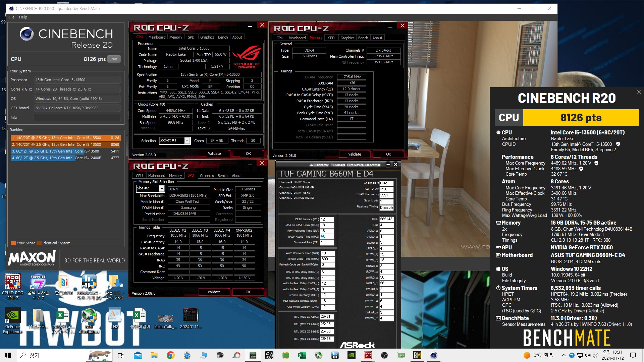Viewport: 644px width, 362px height.
Task: Show hidden system tray icons
Action: tap(563, 355)
